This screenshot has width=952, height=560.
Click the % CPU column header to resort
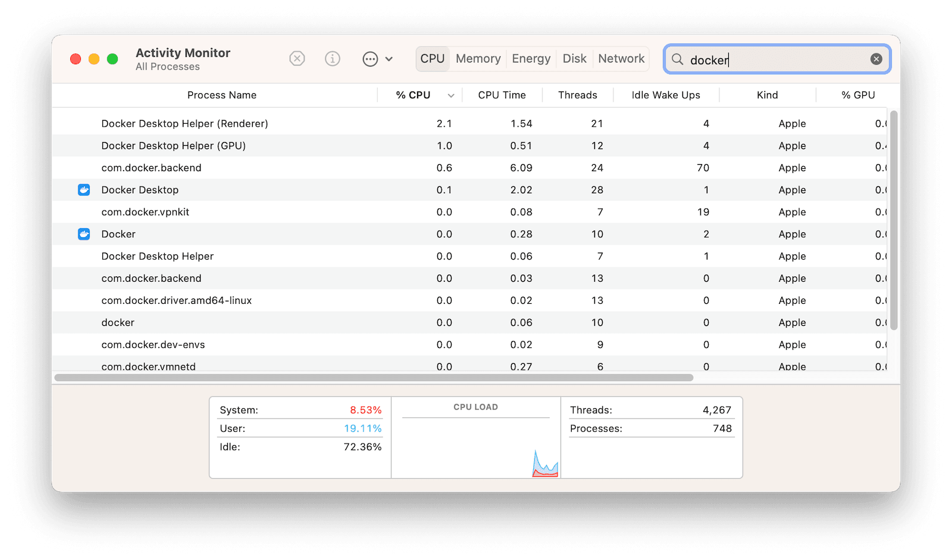click(413, 95)
